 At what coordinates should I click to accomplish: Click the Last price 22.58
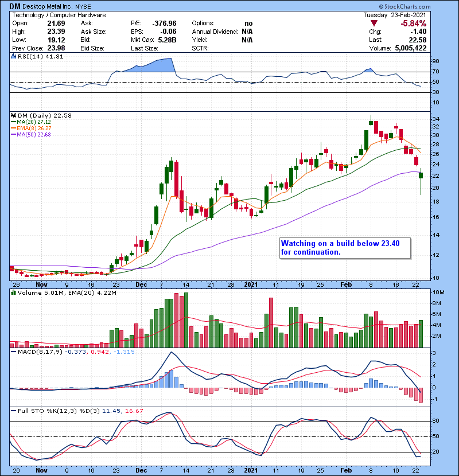click(x=417, y=40)
